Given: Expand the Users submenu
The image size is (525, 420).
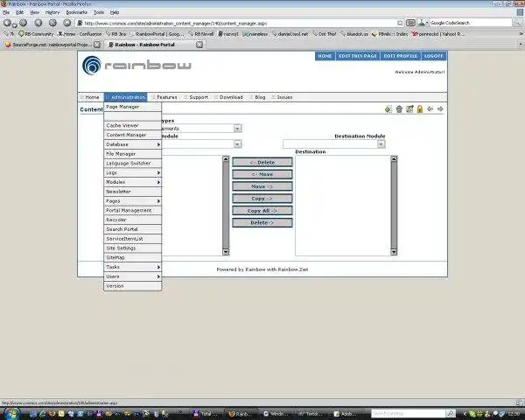Looking at the screenshot, I should [x=133, y=276].
